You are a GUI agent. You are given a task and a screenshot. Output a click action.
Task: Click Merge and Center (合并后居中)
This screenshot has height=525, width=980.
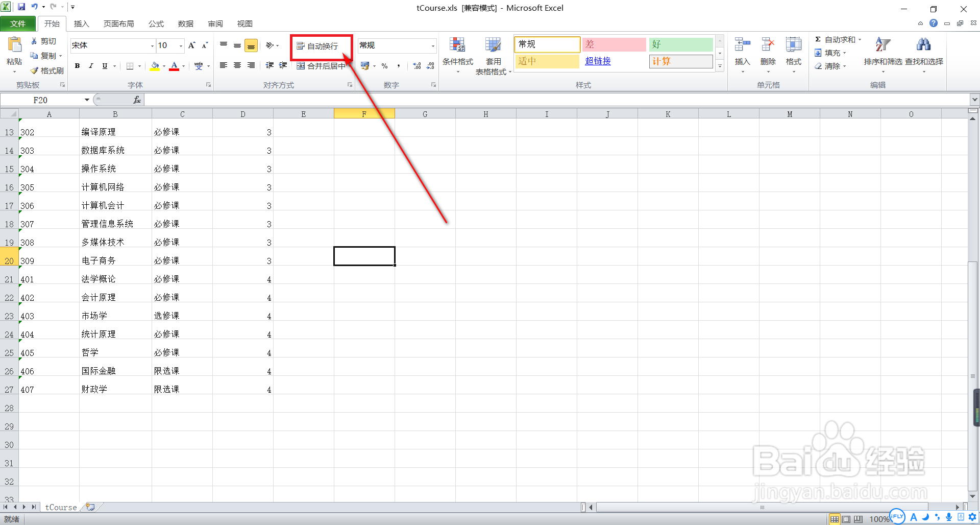click(322, 66)
